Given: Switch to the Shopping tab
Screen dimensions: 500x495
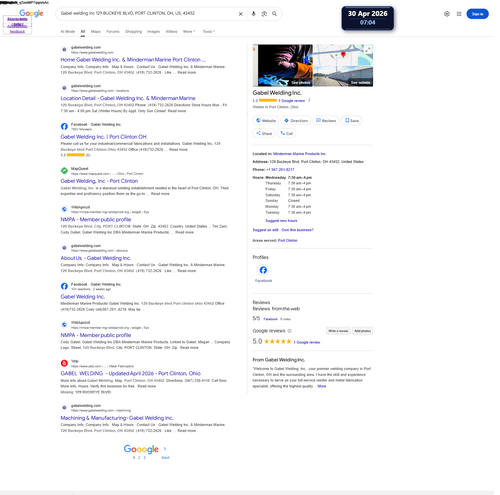Looking at the screenshot, I should (x=133, y=31).
